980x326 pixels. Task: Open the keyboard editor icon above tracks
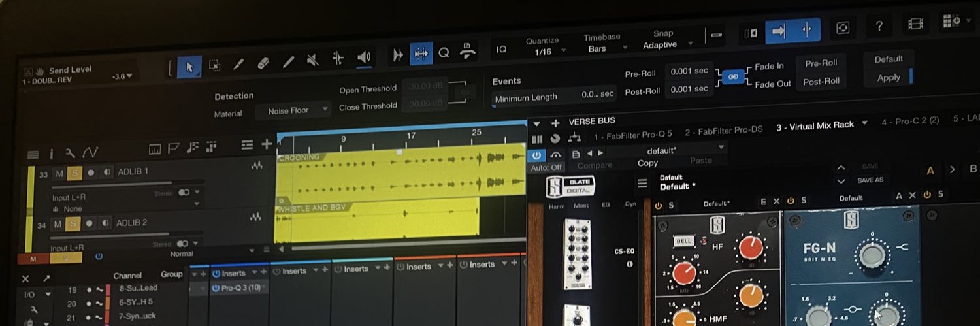pos(155,149)
